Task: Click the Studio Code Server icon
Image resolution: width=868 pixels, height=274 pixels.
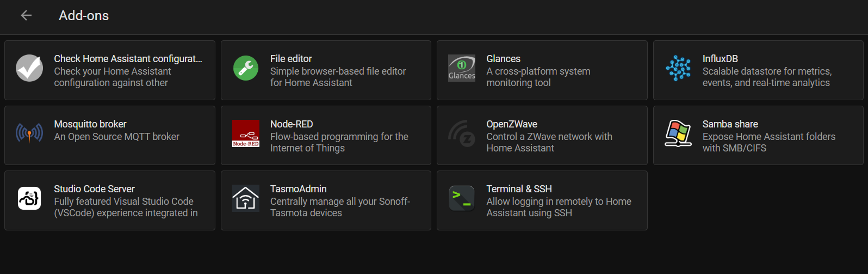Action: pos(29,198)
